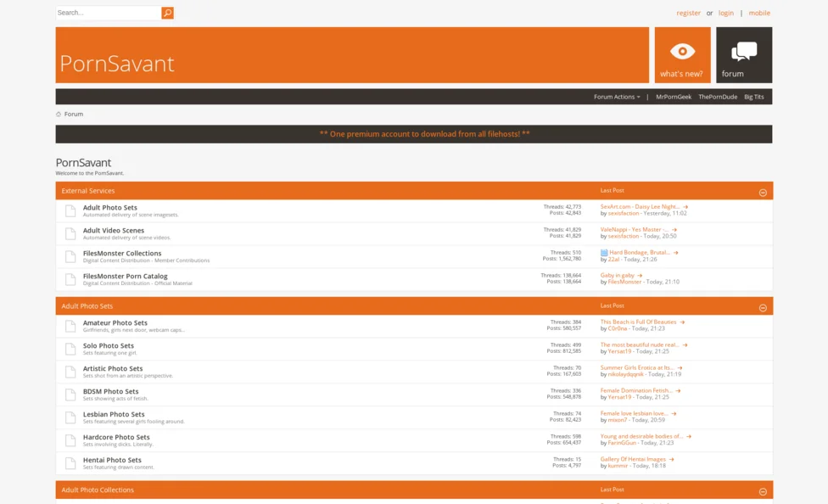This screenshot has width=828, height=504.
Task: Open the what's new eye icon tile
Action: click(x=682, y=55)
